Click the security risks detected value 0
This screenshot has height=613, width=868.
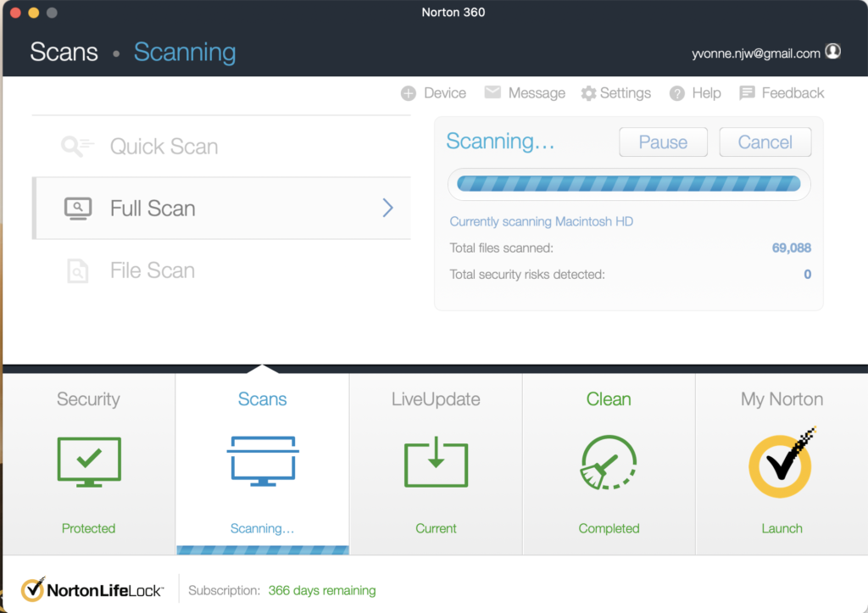pos(807,274)
